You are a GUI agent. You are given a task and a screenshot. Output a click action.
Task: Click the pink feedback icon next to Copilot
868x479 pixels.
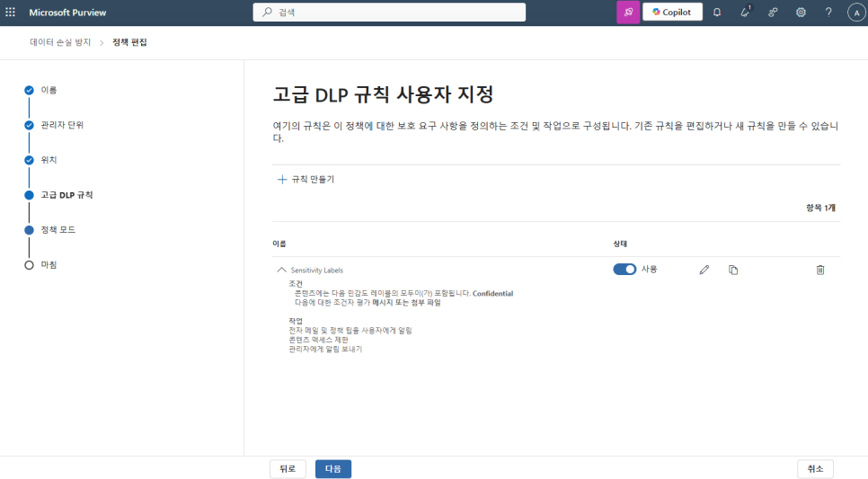(628, 13)
